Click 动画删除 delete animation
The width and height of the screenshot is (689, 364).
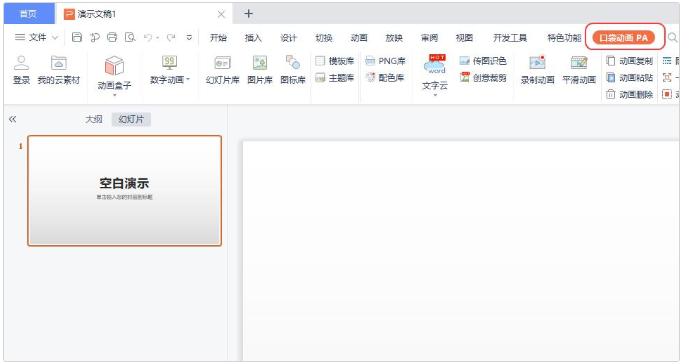[x=629, y=94]
